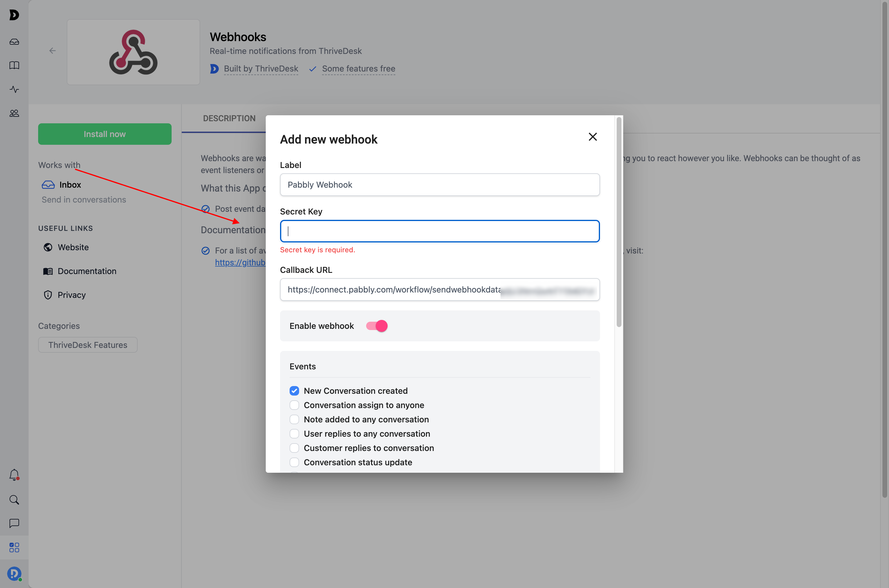Open the knowledge base book icon
Viewport: 889px width, 588px height.
coord(14,65)
